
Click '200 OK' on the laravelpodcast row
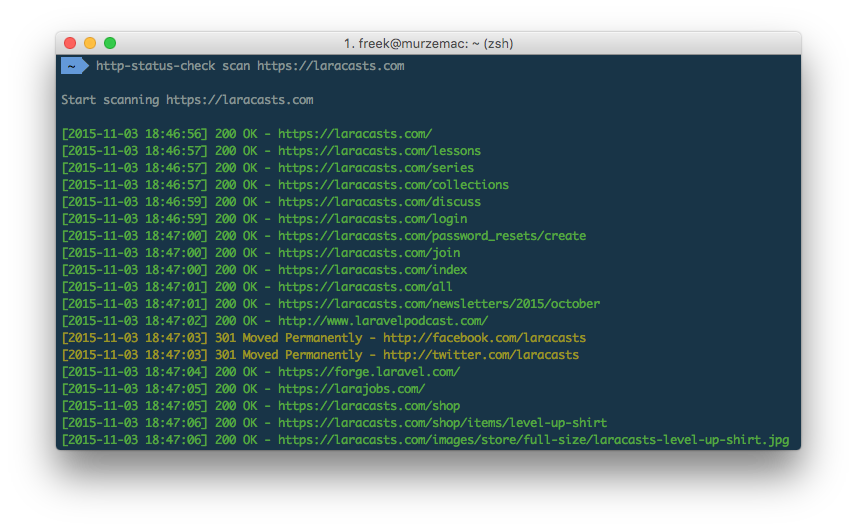click(x=236, y=321)
